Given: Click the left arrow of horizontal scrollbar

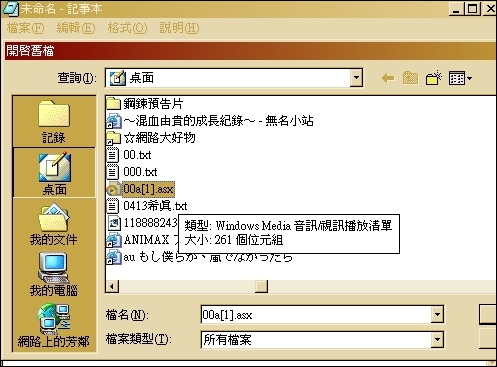Looking at the screenshot, I should [112, 286].
